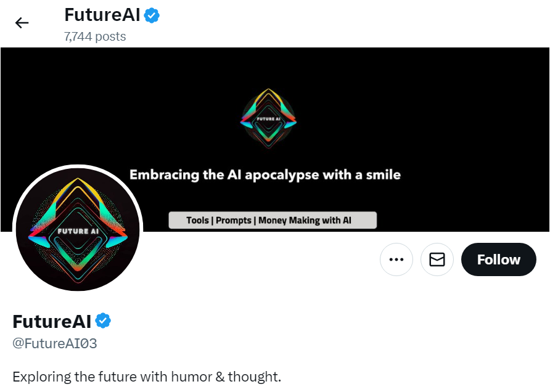Click the word "smile" in banner tagline

[382, 175]
